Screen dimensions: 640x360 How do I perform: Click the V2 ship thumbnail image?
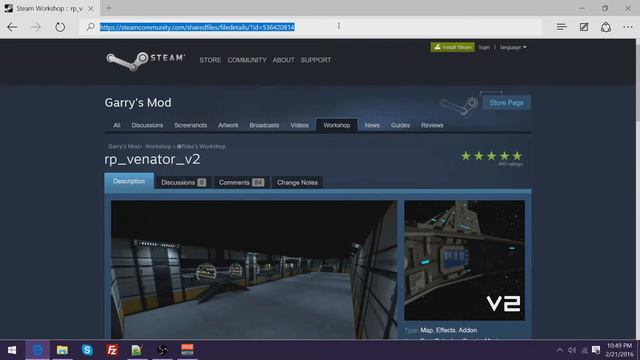(464, 260)
